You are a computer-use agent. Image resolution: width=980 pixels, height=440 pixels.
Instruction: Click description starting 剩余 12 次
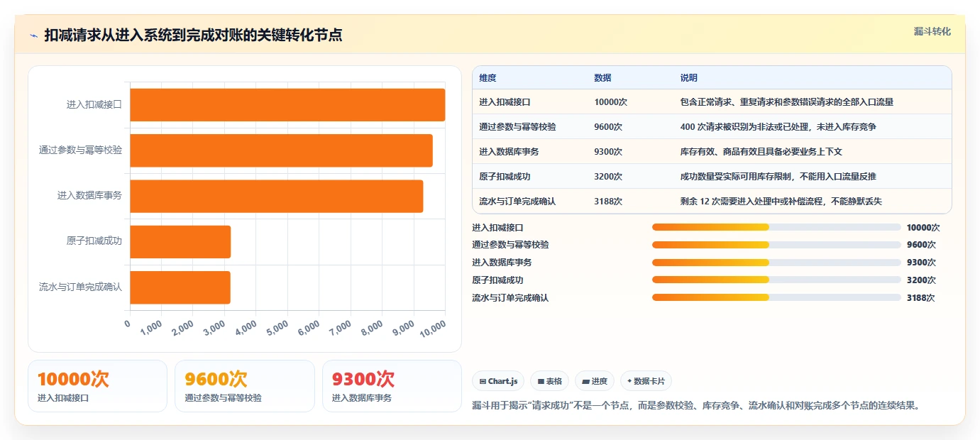781,202
